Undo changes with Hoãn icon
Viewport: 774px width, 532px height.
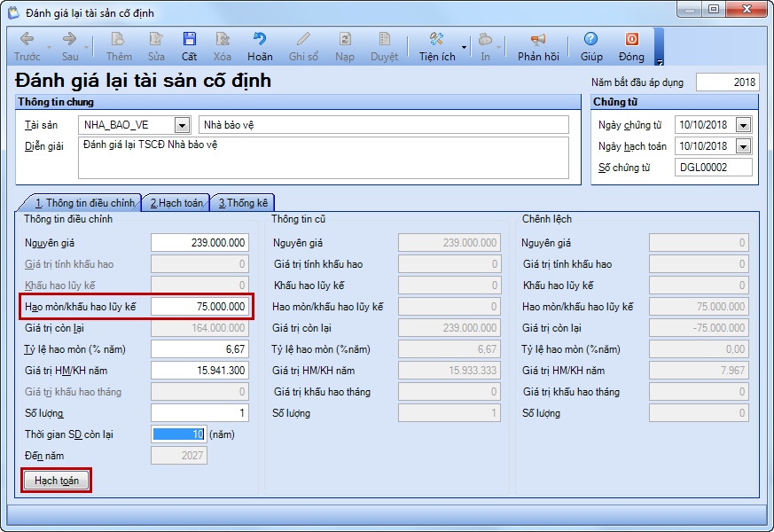click(x=260, y=39)
